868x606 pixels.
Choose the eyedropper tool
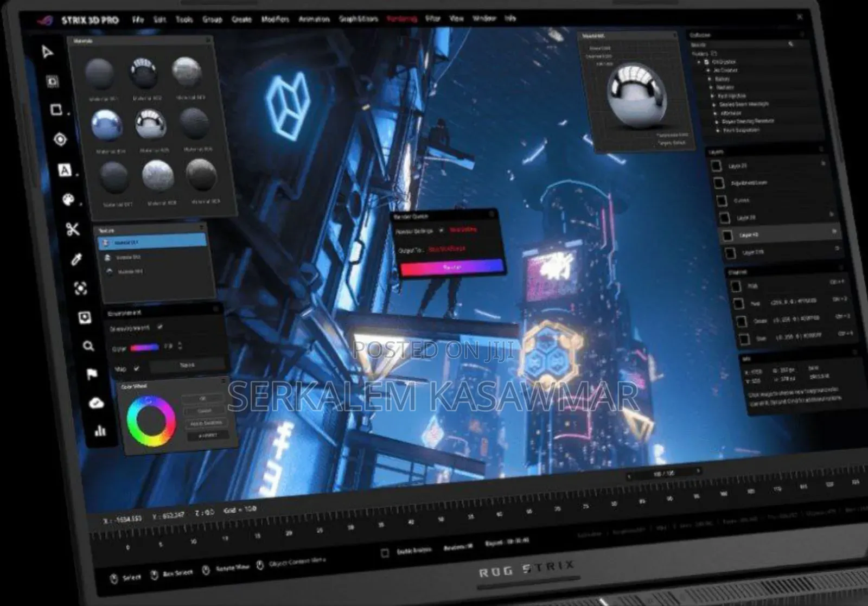click(76, 259)
